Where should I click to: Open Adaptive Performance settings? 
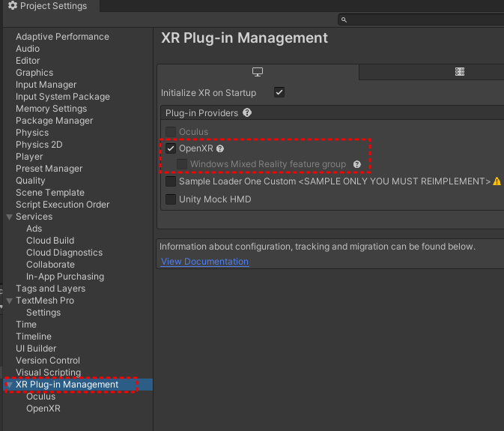tap(62, 37)
